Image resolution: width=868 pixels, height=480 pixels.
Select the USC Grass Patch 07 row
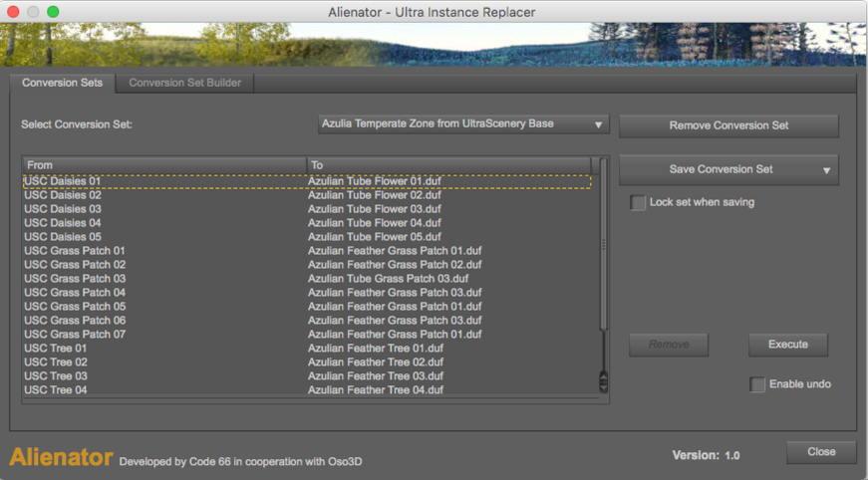point(307,334)
